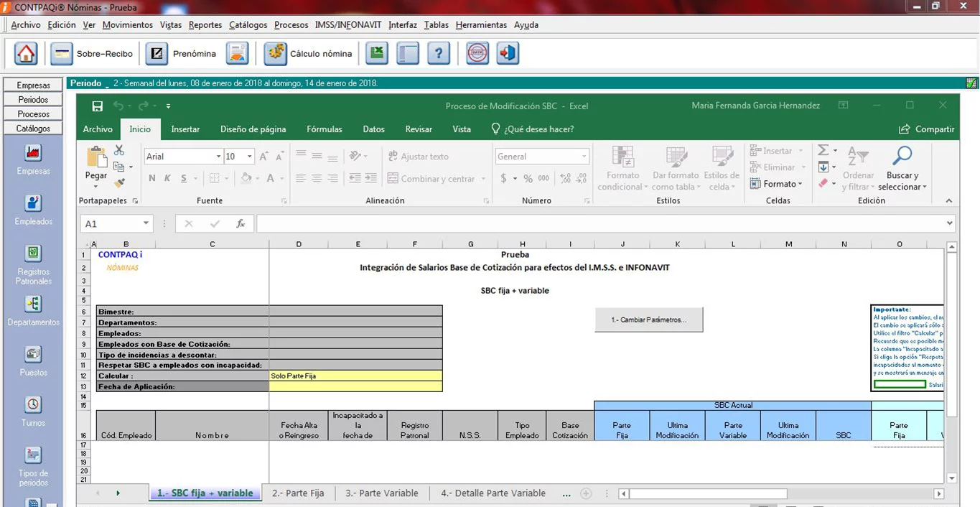The height and width of the screenshot is (507, 980).
Task: Toggle bold N formatting in Fuente
Action: pos(151,178)
